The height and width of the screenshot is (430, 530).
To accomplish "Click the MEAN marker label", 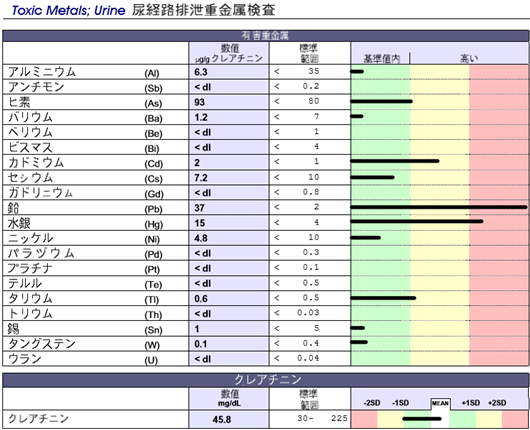I will 440,403.
